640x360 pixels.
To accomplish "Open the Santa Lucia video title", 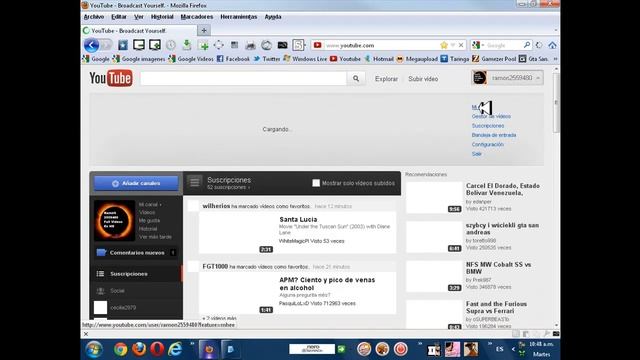I will 298,219.
